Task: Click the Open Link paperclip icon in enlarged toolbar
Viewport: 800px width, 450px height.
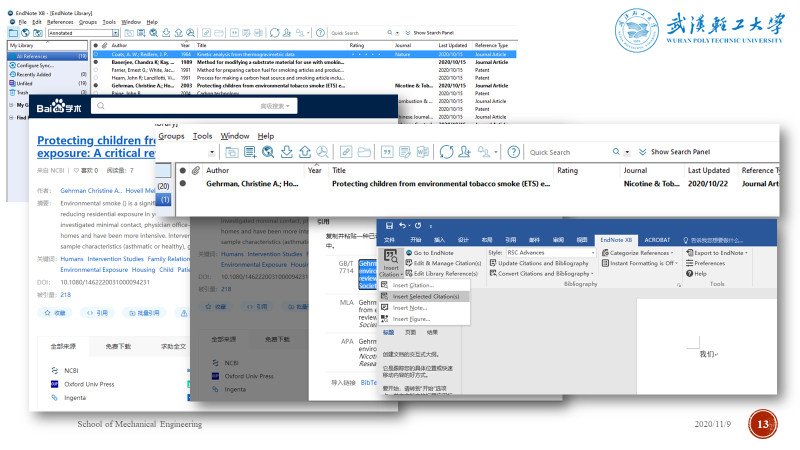Action: 346,152
